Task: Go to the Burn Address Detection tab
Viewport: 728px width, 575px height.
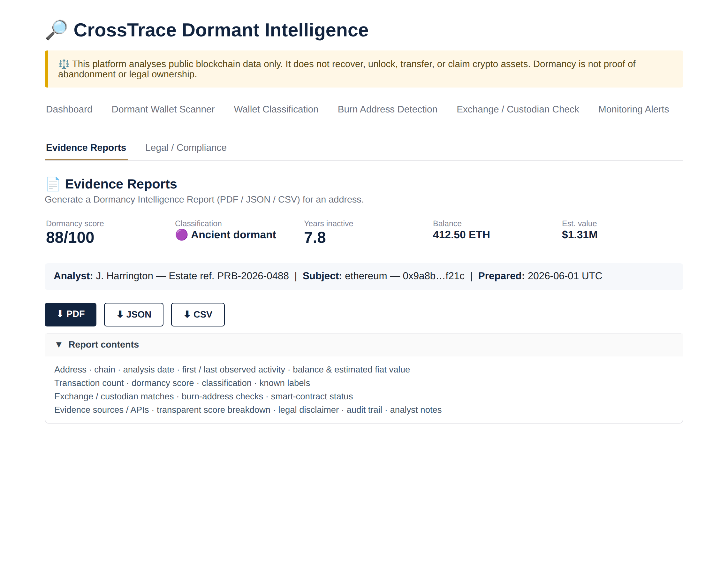Action: [x=387, y=110]
